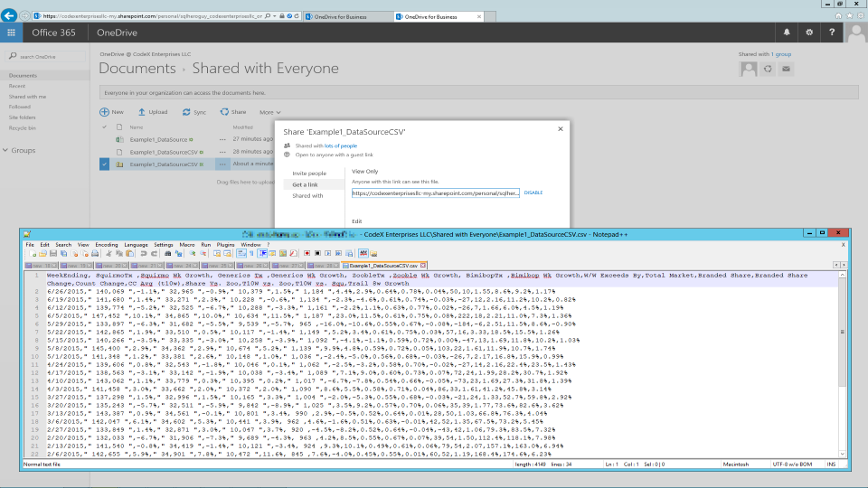Viewport: 868px width, 488px height.
Task: Click the Start Recording macro icon
Action: click(307, 253)
